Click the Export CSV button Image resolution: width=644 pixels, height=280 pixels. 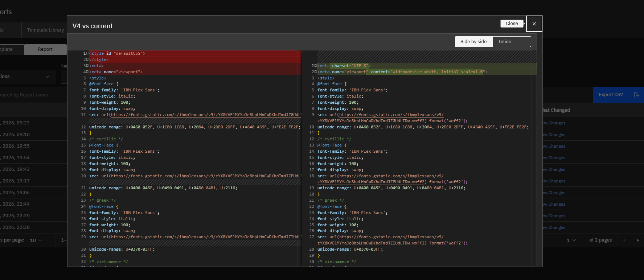(x=618, y=95)
